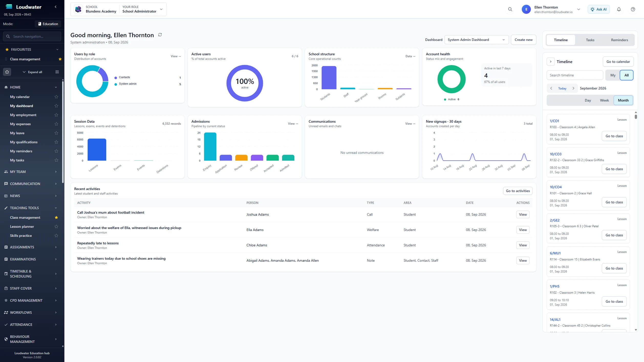
Task: Switch timeline filter to My
Action: (613, 75)
